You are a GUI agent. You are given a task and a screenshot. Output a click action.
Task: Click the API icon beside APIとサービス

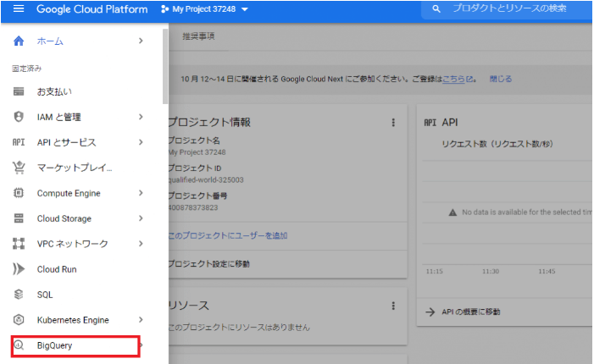pyautogui.click(x=19, y=142)
